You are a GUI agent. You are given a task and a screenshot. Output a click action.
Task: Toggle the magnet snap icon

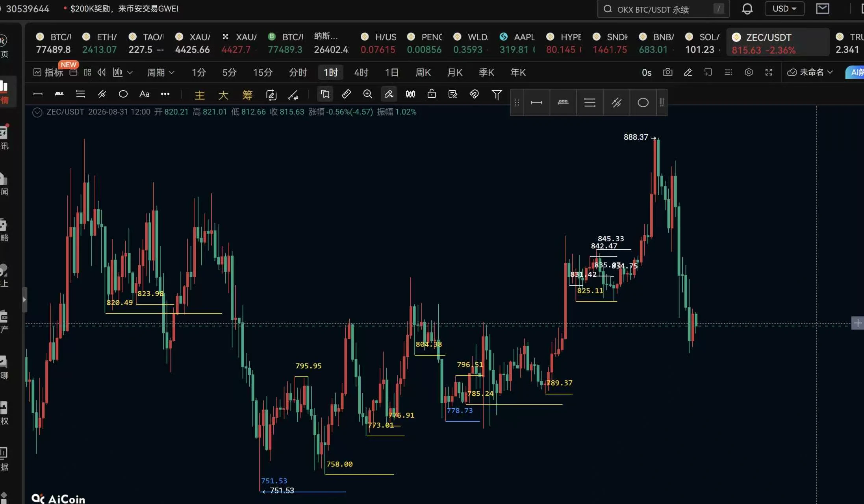(474, 94)
